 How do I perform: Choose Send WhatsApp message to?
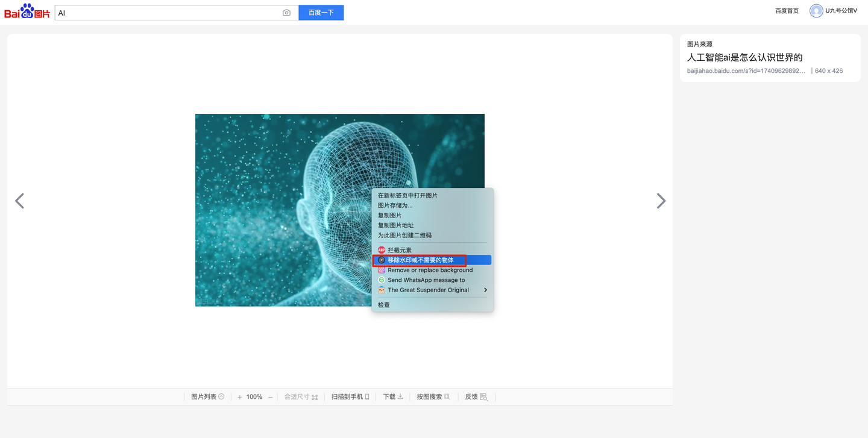pyautogui.click(x=432, y=280)
